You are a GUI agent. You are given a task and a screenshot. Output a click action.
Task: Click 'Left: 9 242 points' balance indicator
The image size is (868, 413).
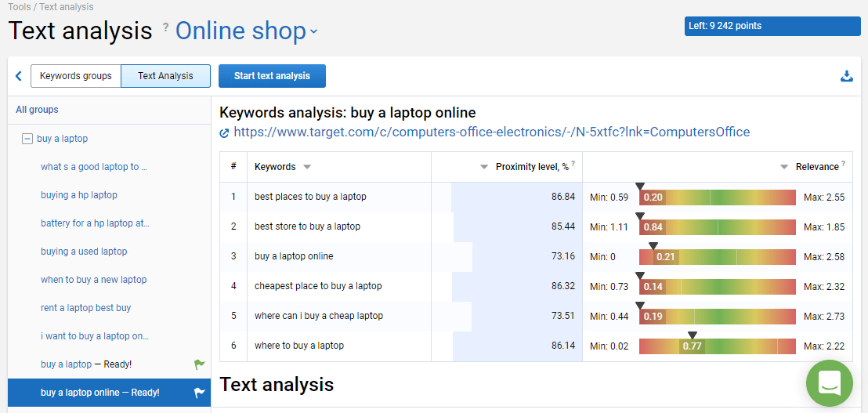[x=772, y=26]
